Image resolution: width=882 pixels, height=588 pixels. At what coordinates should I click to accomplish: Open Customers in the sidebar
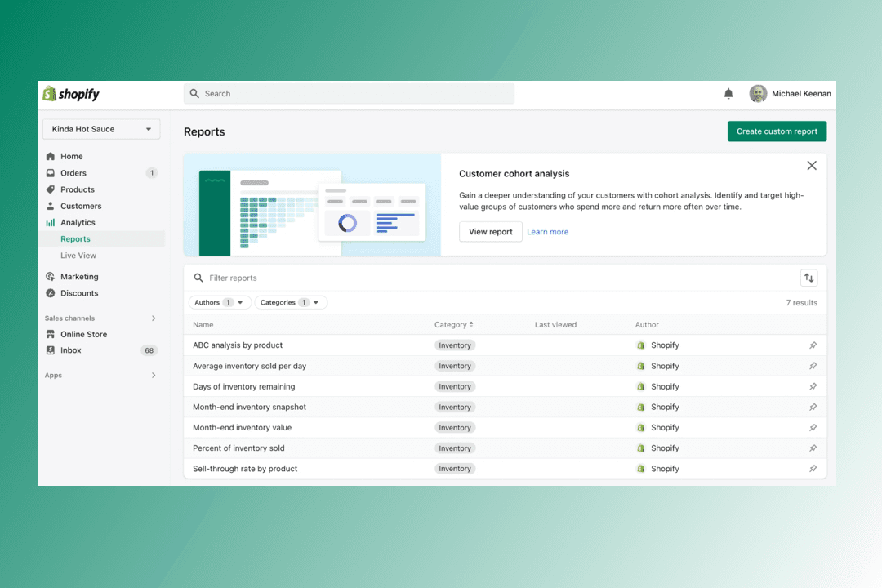coord(81,206)
